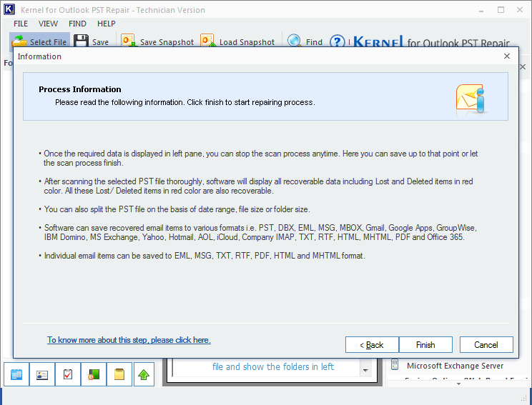Click the dropdown arrow beside the hint text
Screen dimensions: 532x405
(x=365, y=370)
